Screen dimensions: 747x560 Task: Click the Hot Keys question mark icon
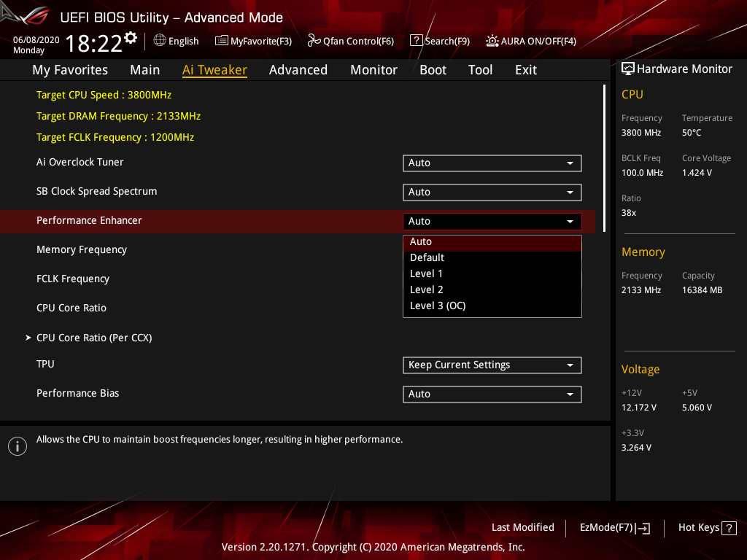(729, 528)
